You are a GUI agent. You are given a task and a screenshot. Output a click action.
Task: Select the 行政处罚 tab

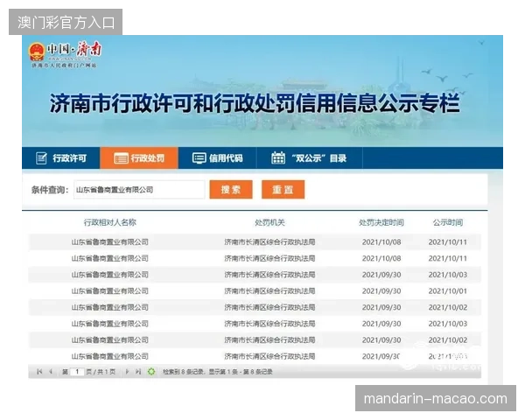tap(139, 158)
